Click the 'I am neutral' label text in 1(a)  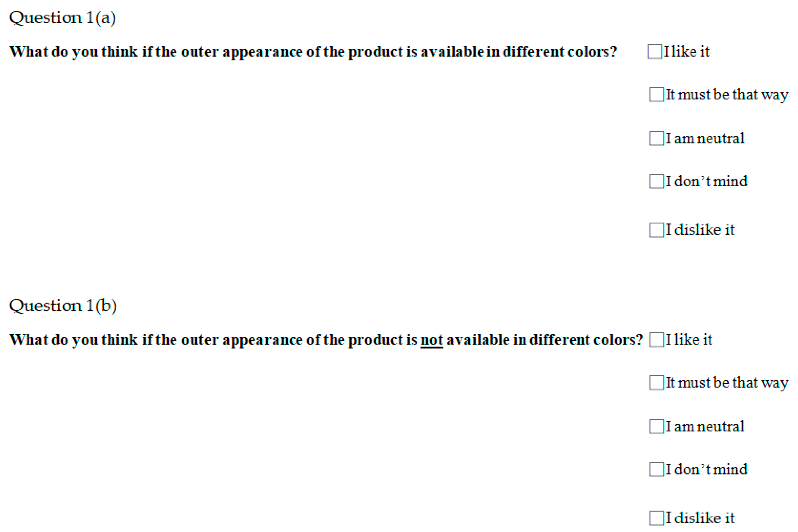pyautogui.click(x=705, y=138)
